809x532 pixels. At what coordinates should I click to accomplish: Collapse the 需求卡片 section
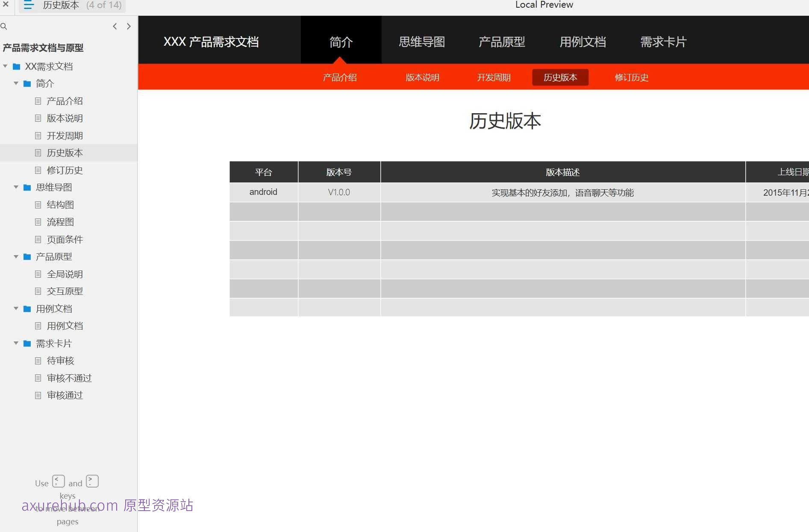(x=16, y=343)
